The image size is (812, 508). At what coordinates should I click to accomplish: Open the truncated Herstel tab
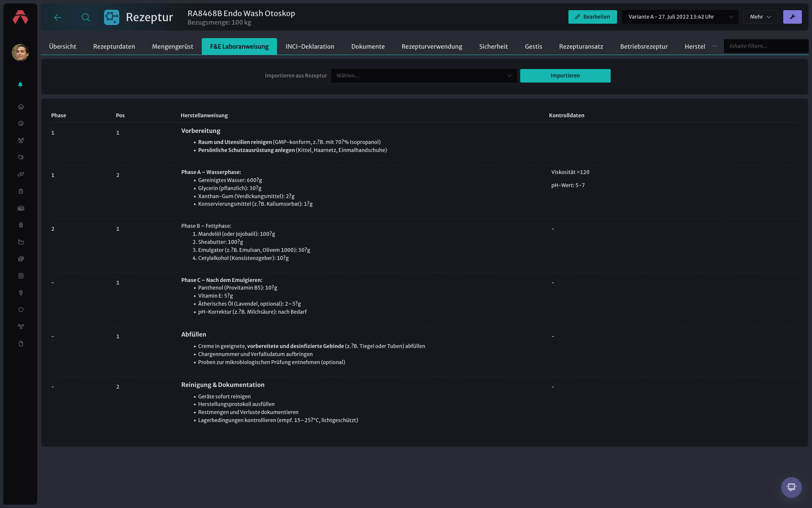tap(695, 47)
